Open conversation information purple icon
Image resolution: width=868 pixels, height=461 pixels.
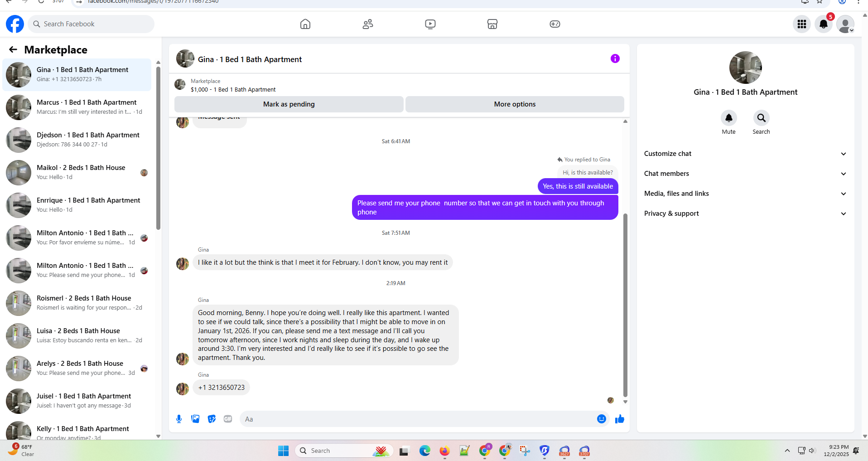[x=615, y=58]
